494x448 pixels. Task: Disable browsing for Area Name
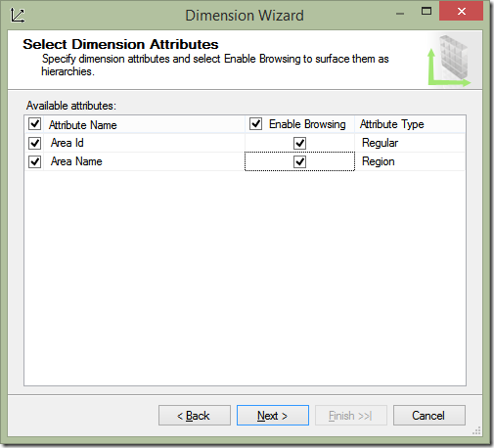coord(299,161)
